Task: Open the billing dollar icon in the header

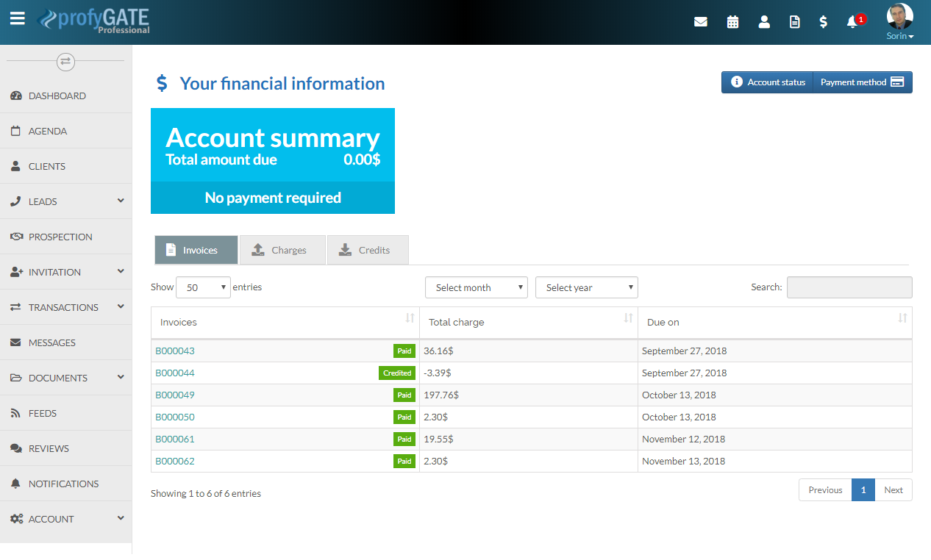Action: point(823,21)
